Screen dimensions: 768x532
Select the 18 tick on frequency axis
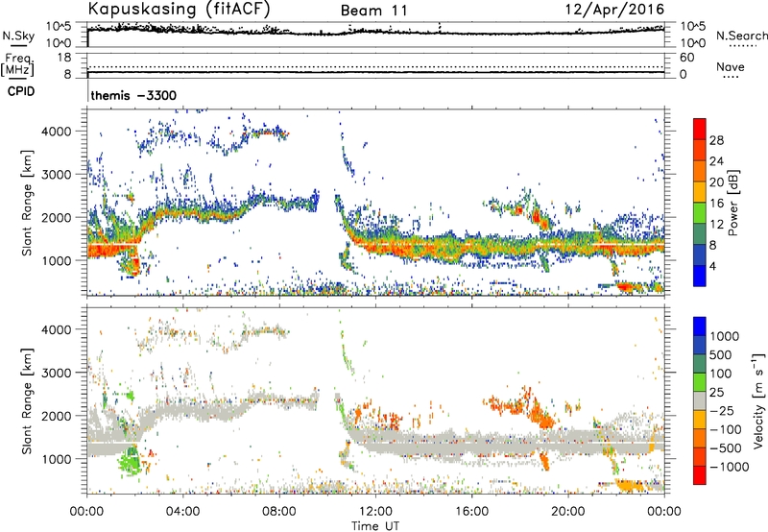point(64,58)
